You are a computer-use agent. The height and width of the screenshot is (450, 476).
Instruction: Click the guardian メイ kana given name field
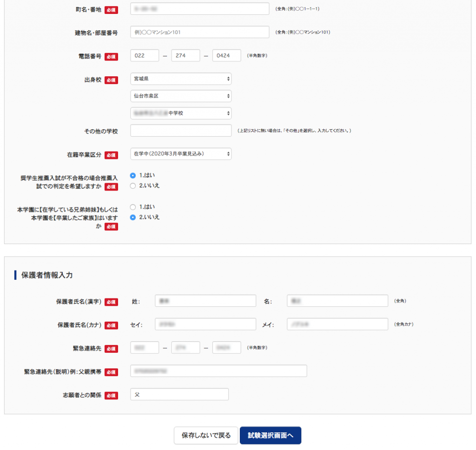[x=337, y=324]
